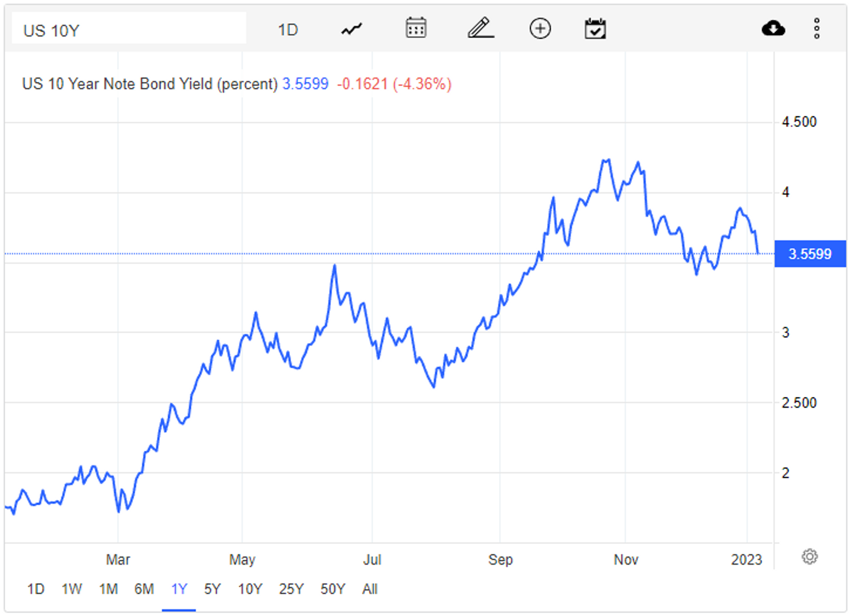
Task: Click the (-4.36%) percent change text
Action: click(422, 84)
